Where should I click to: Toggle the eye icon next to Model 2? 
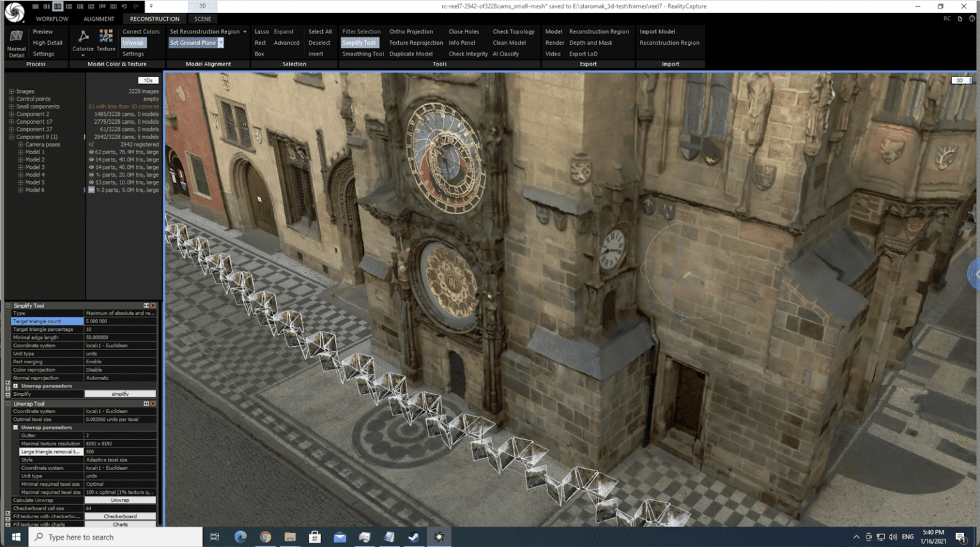(91, 159)
